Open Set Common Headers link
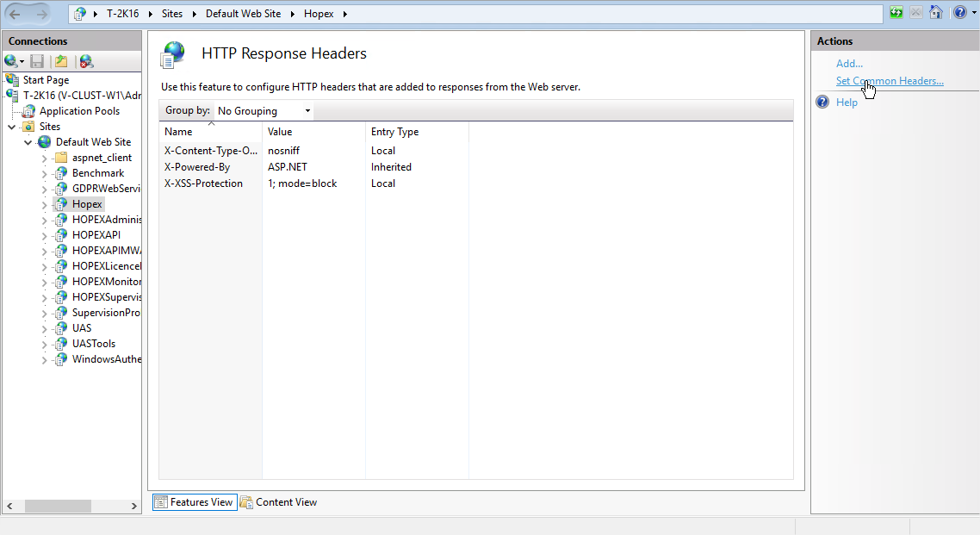 (x=890, y=81)
